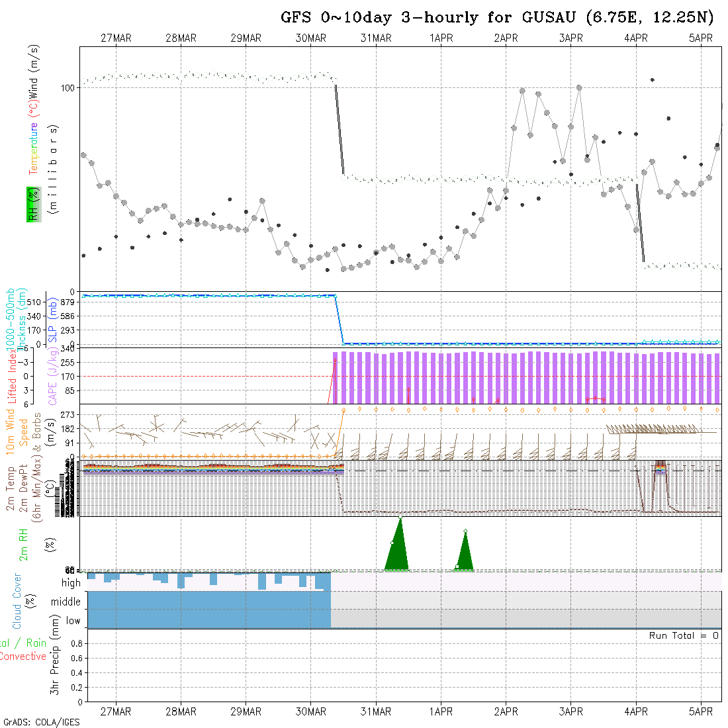Click the 2APR label on top axis

(506, 38)
